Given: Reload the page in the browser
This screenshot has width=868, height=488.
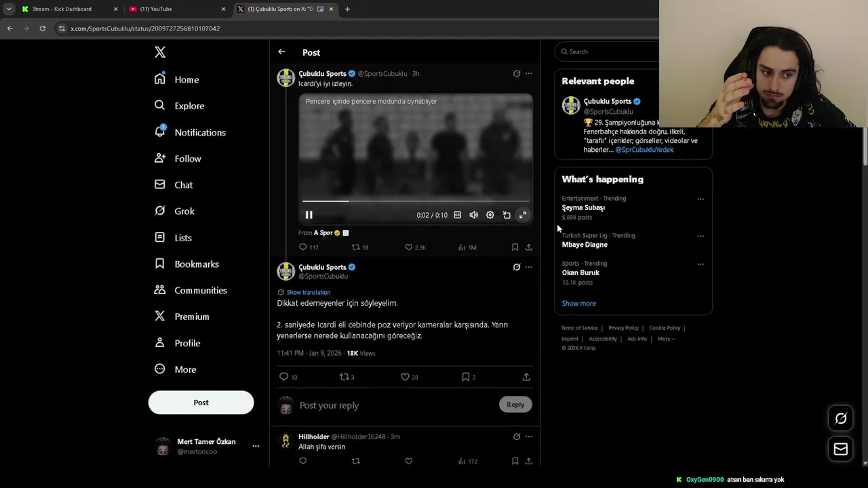Looking at the screenshot, I should pos(42,28).
